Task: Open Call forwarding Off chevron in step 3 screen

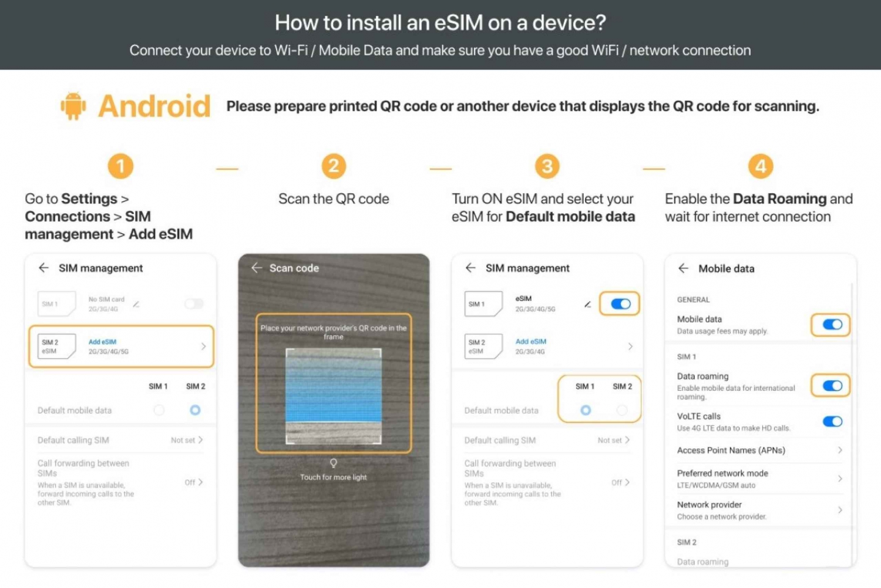Action: coord(627,482)
